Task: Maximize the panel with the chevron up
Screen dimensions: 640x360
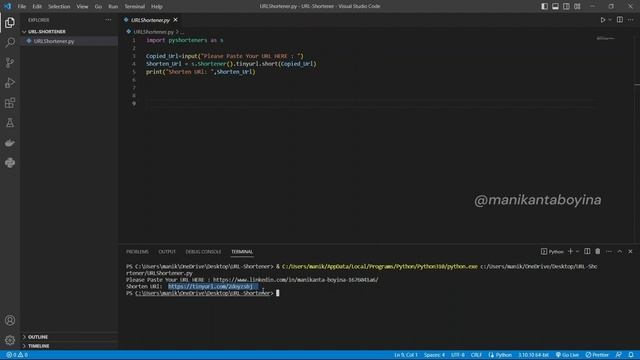Action: click(620, 251)
